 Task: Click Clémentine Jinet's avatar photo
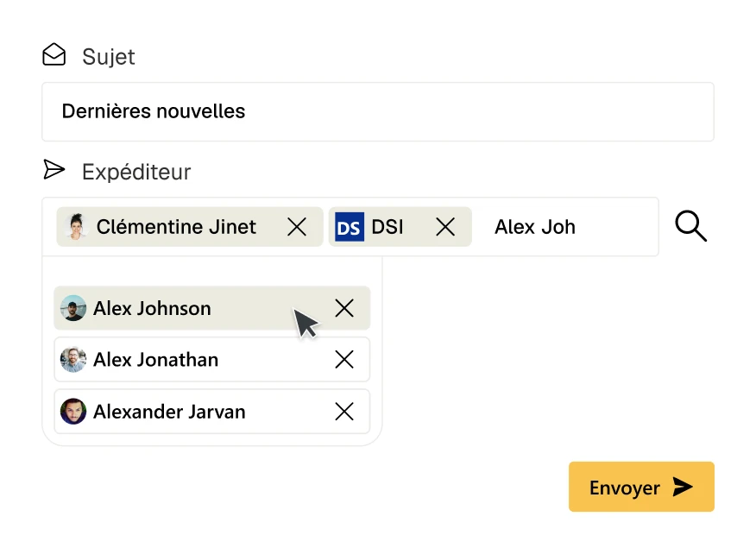point(76,227)
